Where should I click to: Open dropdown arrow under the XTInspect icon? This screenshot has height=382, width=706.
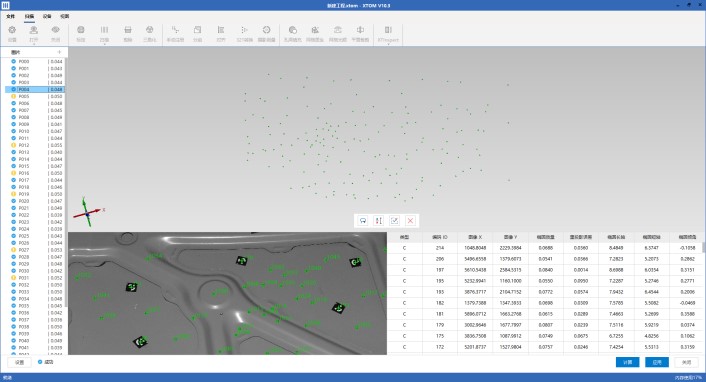(388, 44)
